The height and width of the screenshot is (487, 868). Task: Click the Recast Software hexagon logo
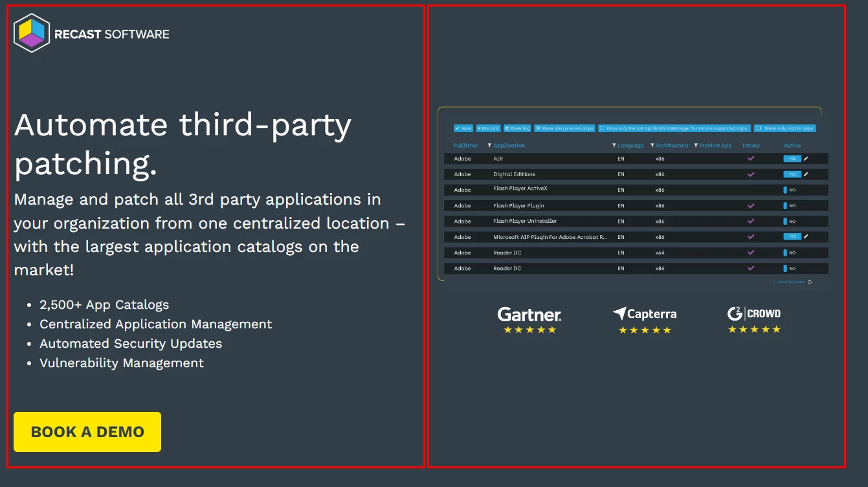(x=32, y=33)
